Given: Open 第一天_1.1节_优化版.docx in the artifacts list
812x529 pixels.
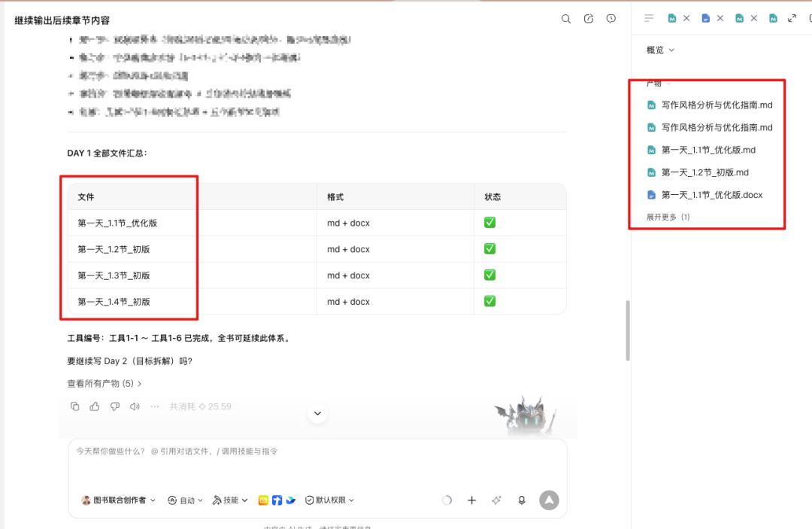Looking at the screenshot, I should pyautogui.click(x=704, y=196).
